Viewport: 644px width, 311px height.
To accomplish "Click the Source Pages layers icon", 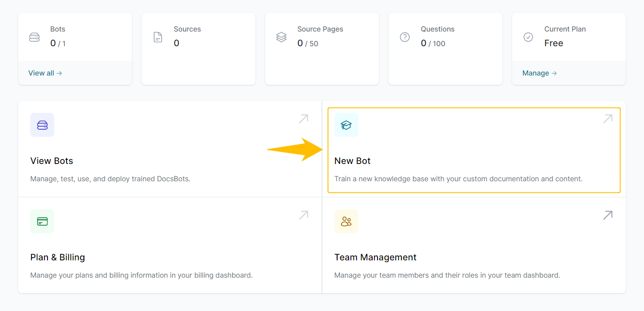I will tap(281, 37).
